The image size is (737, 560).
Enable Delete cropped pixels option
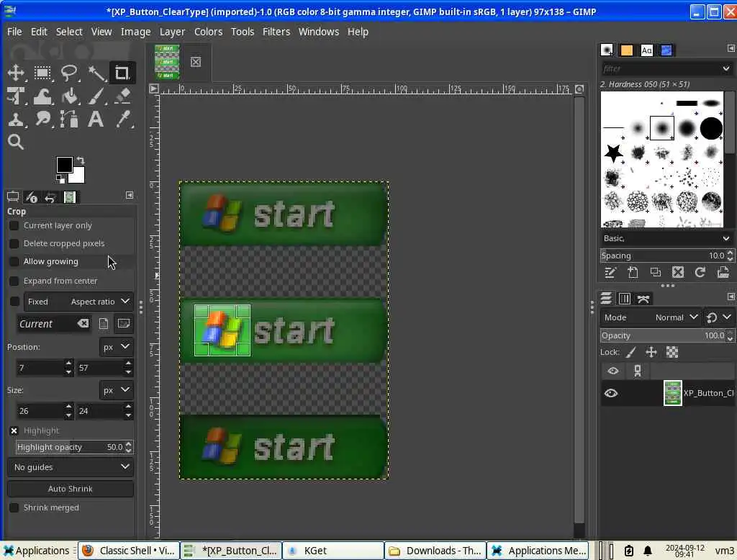14,243
